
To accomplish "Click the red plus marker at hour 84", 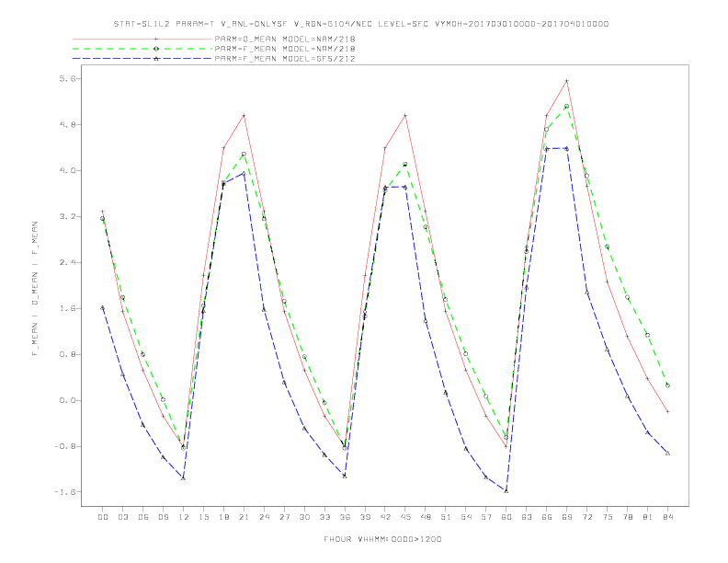I will click(x=667, y=411).
